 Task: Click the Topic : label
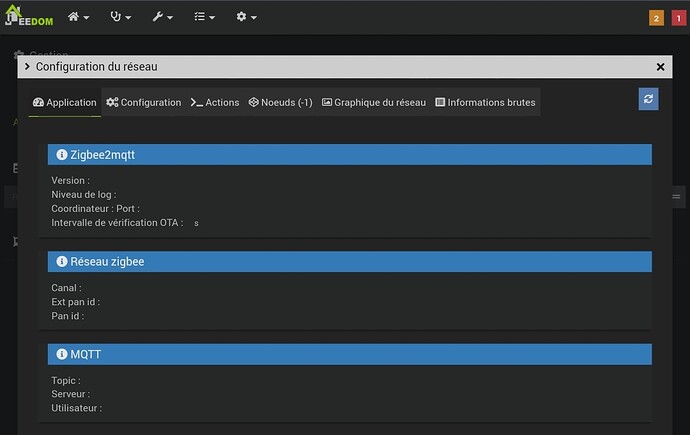[66, 380]
